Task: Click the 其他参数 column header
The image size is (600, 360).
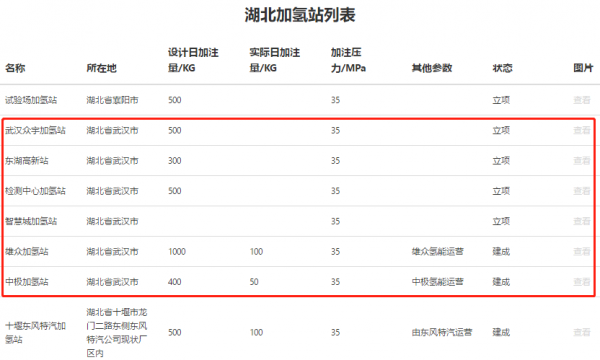Action: [x=432, y=68]
